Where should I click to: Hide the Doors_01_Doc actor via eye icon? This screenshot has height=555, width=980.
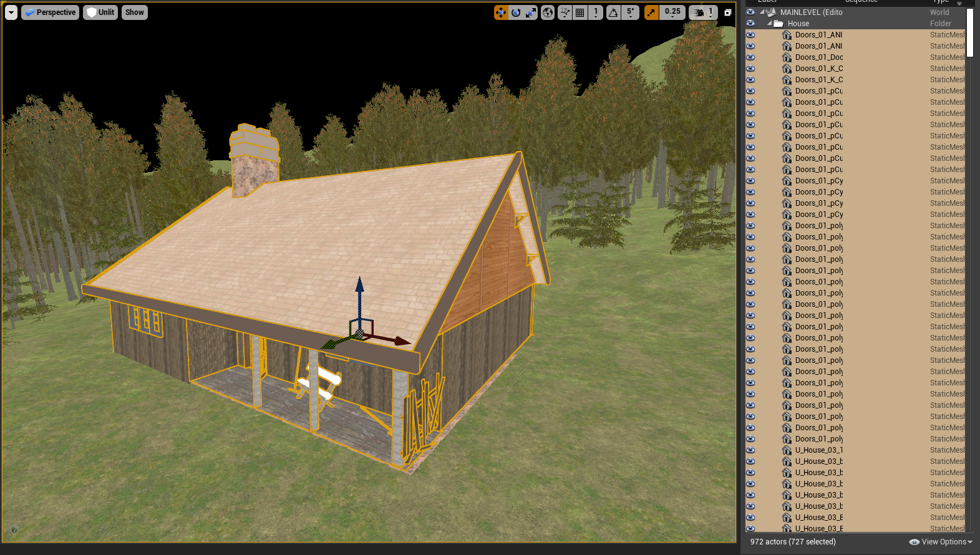(x=750, y=57)
